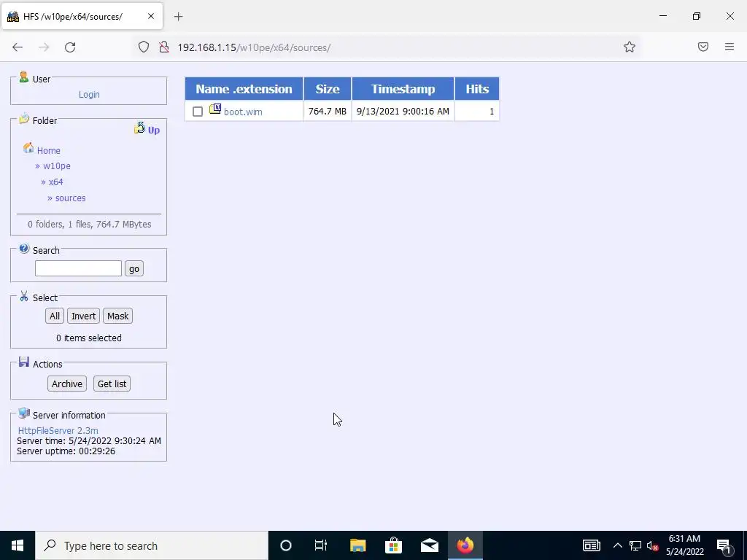Open the w10pe folder breadcrumb
Screen dimensions: 747x560
57,166
